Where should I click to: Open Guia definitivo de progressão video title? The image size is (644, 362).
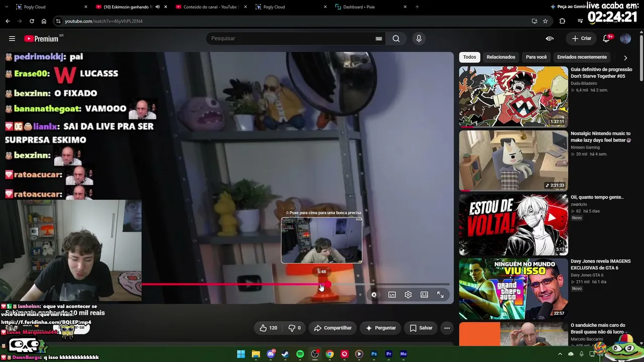click(x=601, y=73)
